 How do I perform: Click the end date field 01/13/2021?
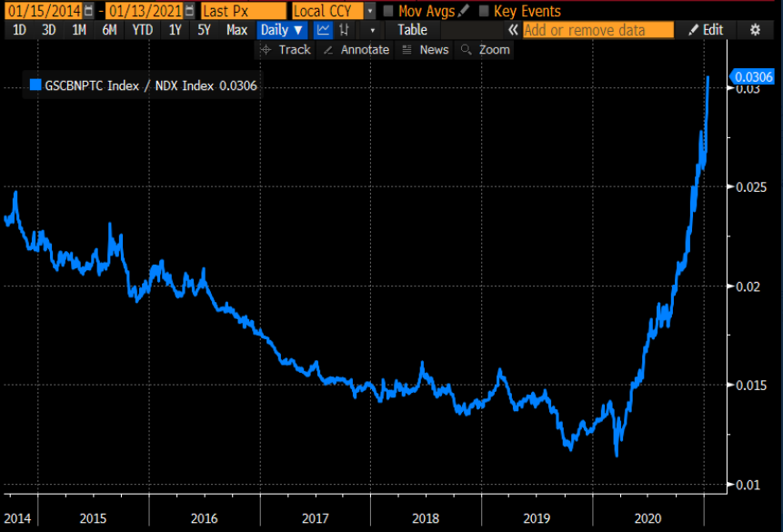pos(145,11)
